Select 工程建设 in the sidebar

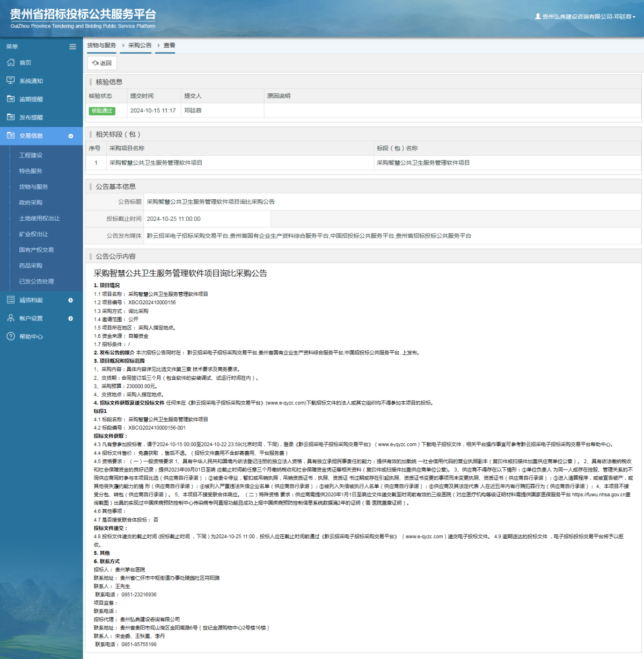(31, 155)
